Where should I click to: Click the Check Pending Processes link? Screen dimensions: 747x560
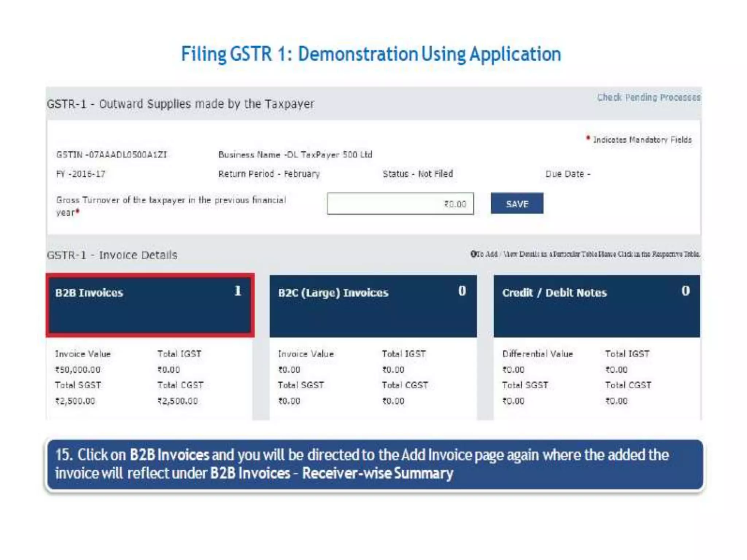point(649,97)
